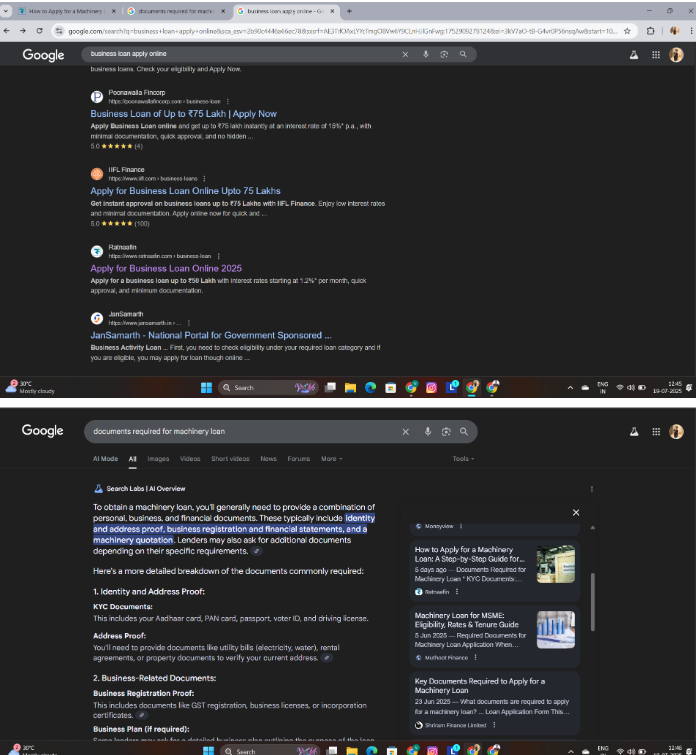Open Search Labs flask icon beside 'business loan' search
Screen dimensions: 696x755
(634, 55)
